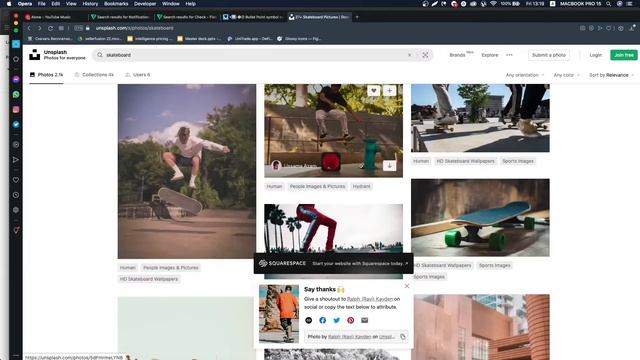The image size is (640, 360).
Task: Click Submit a photo button
Action: [x=549, y=55]
